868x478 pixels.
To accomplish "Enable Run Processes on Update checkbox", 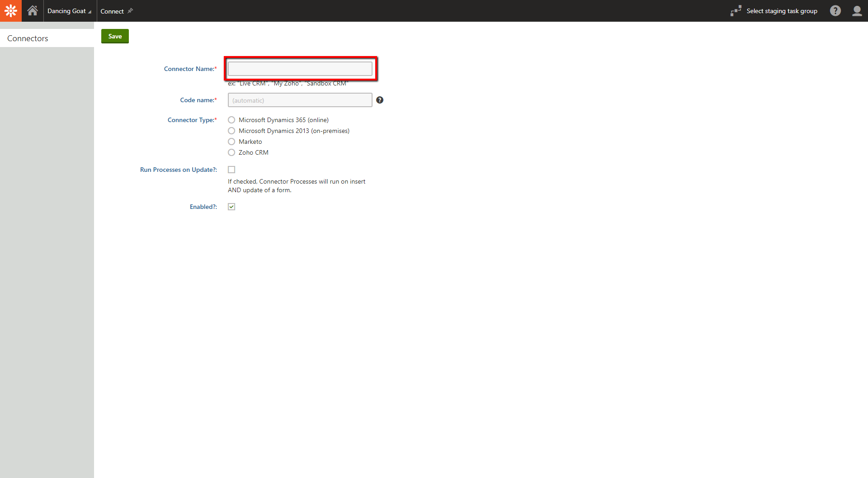I will pyautogui.click(x=231, y=170).
